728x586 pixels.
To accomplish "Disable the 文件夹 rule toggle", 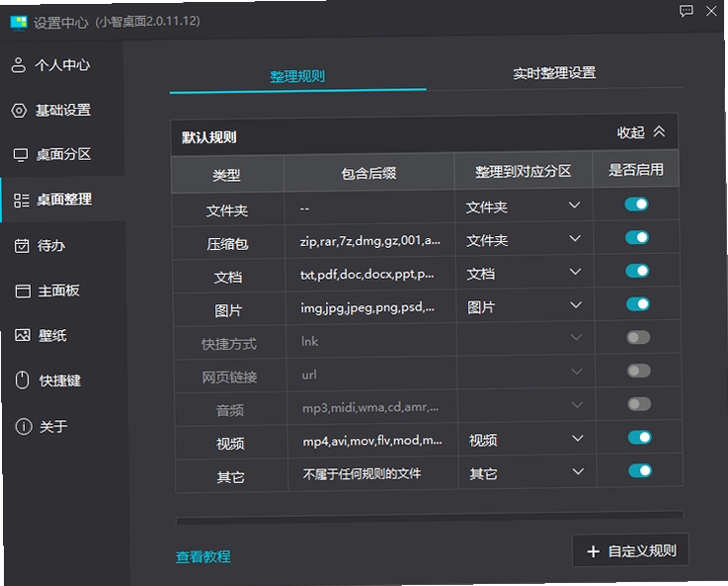I will click(636, 204).
